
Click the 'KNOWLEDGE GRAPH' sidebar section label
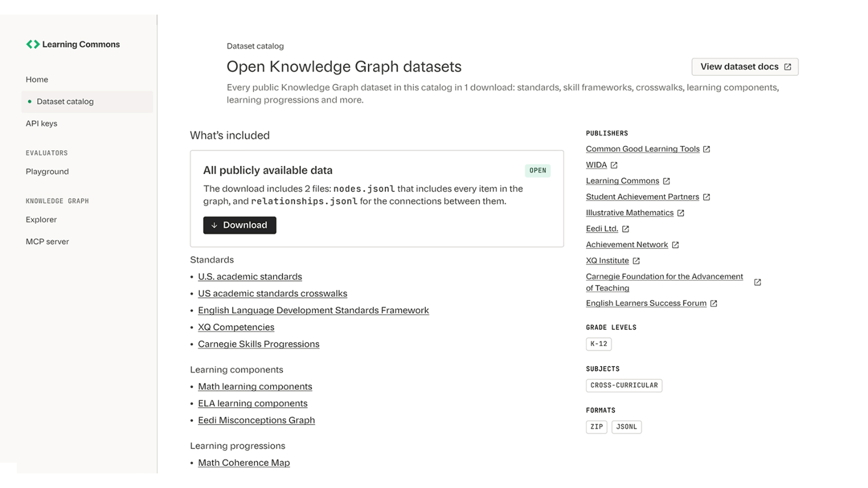coord(57,201)
